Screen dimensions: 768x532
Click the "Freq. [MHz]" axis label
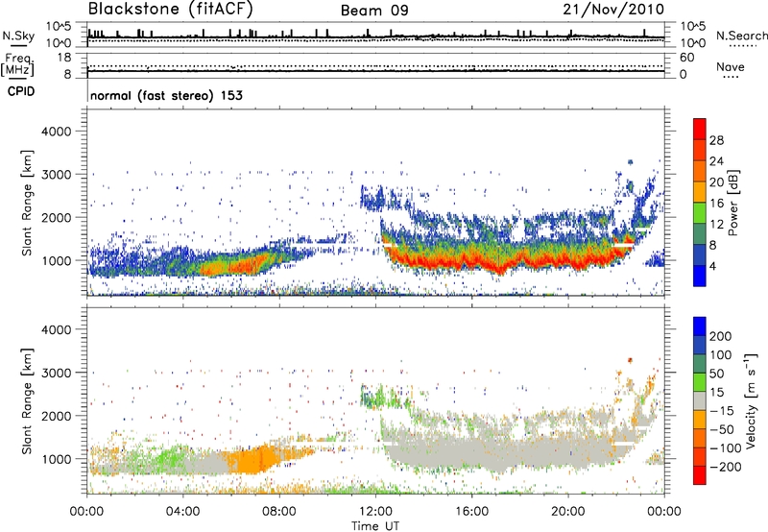17,65
